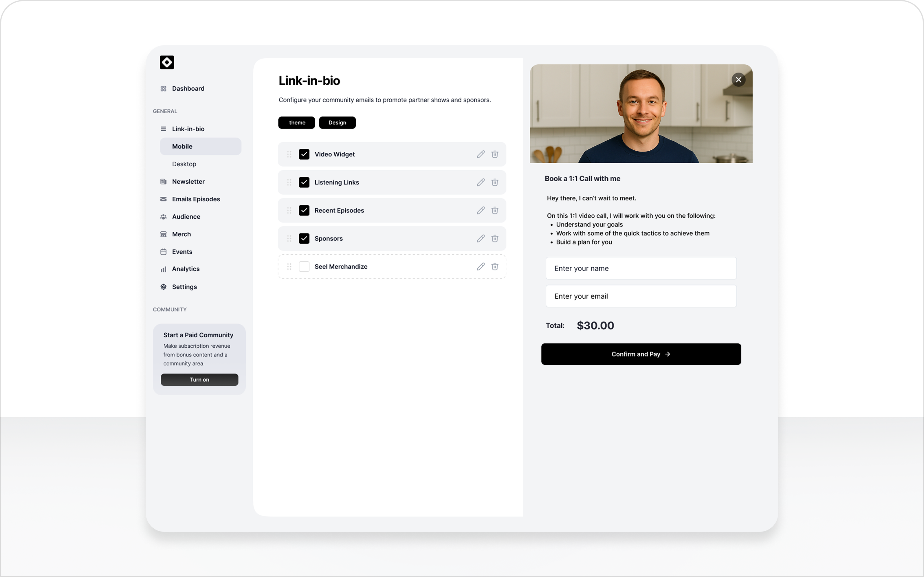
Task: Grab the Seel Merchandize drag handle
Action: tap(289, 266)
